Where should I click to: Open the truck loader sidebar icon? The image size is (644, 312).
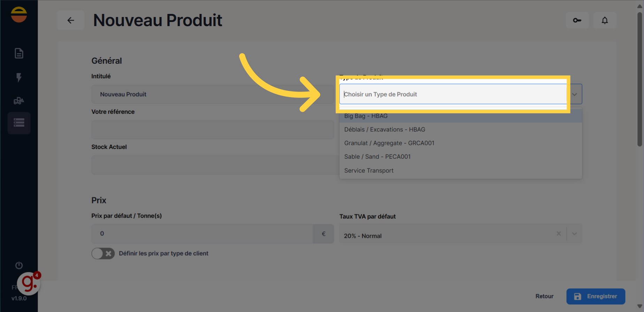tap(19, 101)
